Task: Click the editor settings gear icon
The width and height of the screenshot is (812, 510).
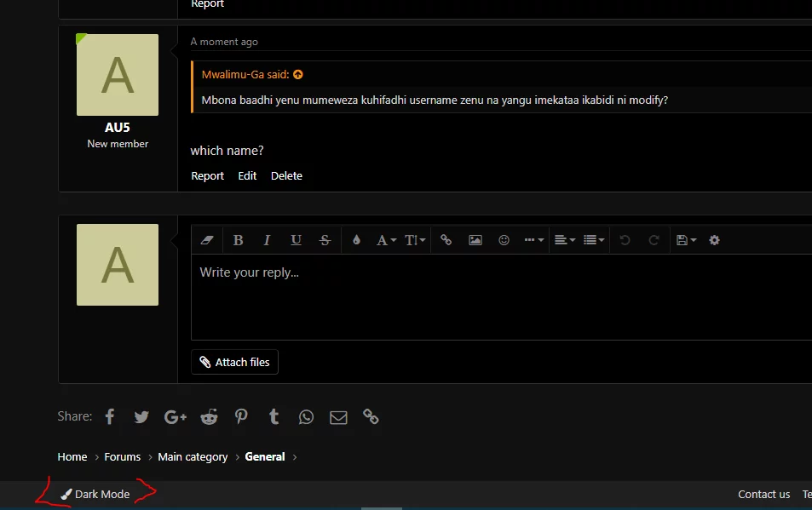Action: [714, 240]
